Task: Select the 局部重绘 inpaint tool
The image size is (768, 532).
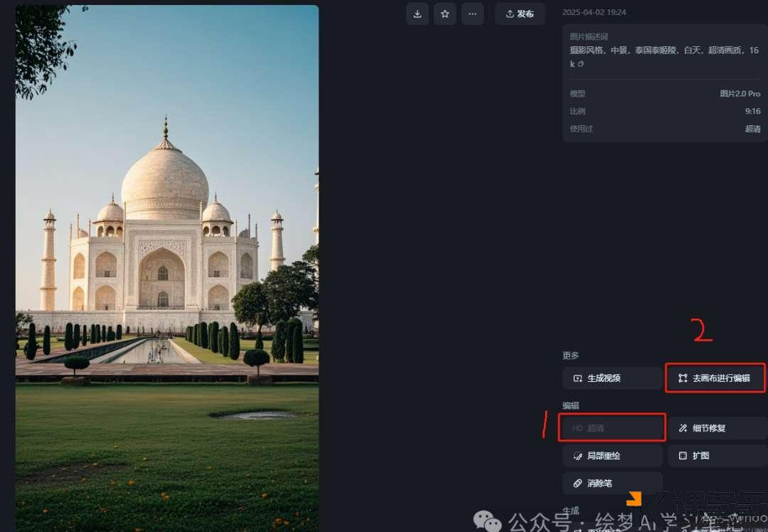Action: [612, 456]
